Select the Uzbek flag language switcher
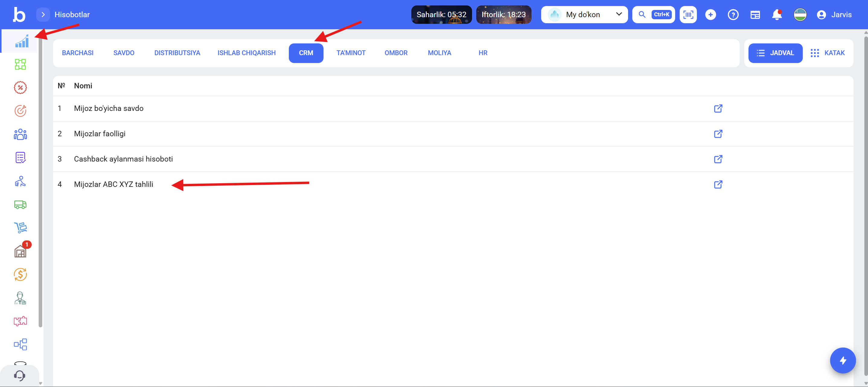 [x=800, y=15]
